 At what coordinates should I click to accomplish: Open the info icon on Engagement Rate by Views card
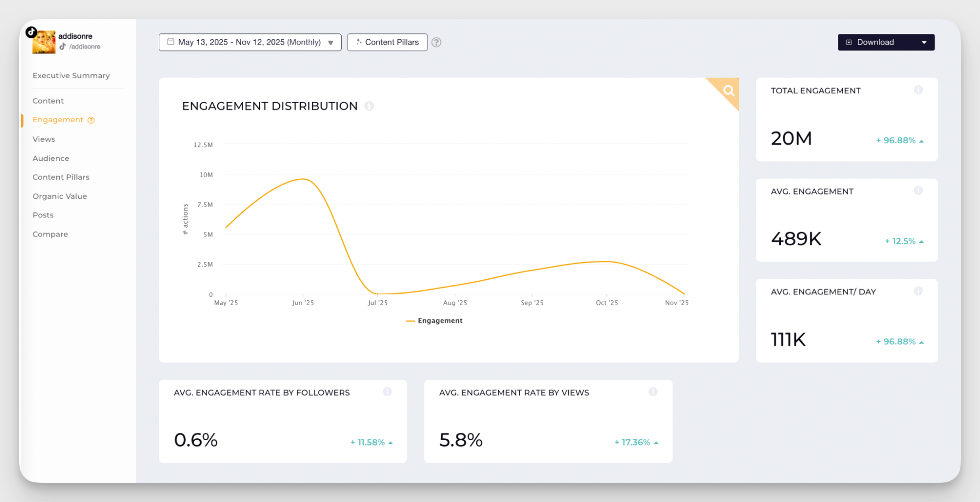tap(653, 392)
